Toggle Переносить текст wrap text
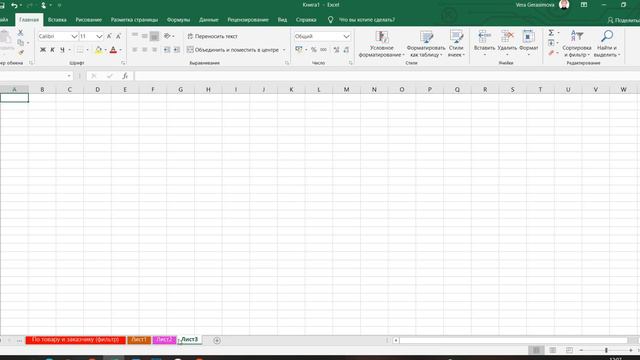This screenshot has height=360, width=640. (212, 36)
